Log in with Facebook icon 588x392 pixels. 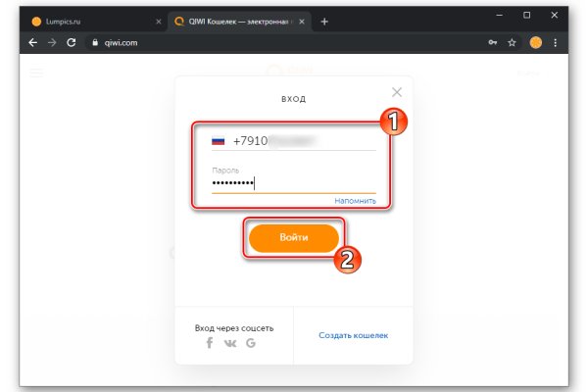tap(210, 343)
